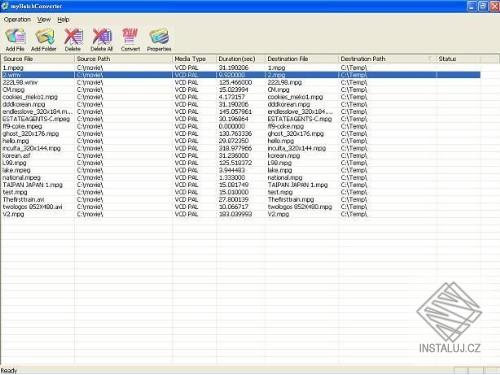Image resolution: width=500 pixels, height=375 pixels.
Task: Select the national.mpeg source file
Action: 22,178
